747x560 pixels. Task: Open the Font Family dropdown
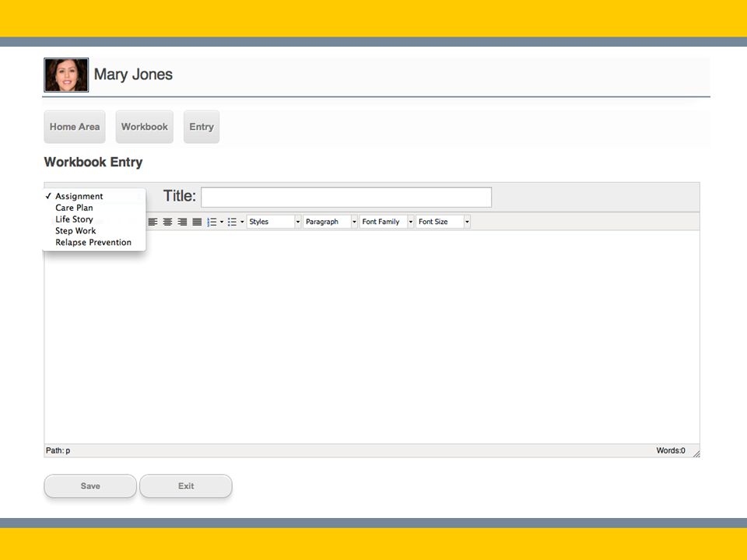(x=387, y=222)
